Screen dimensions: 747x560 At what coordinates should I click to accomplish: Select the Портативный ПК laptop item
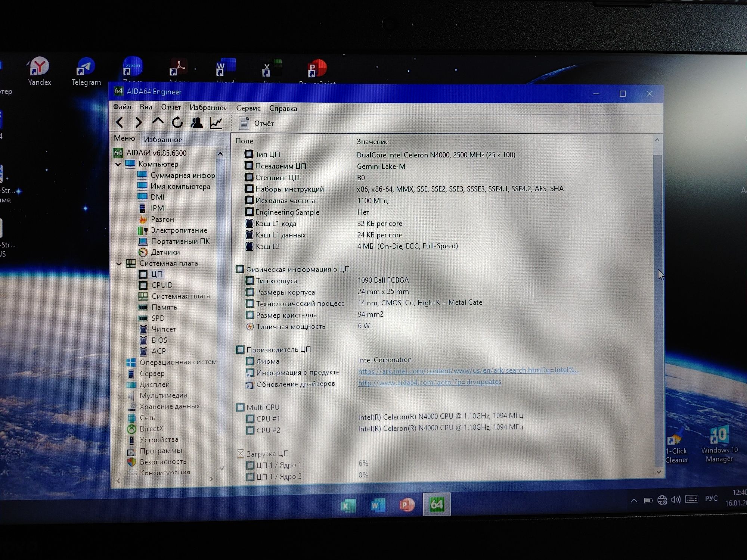[174, 241]
